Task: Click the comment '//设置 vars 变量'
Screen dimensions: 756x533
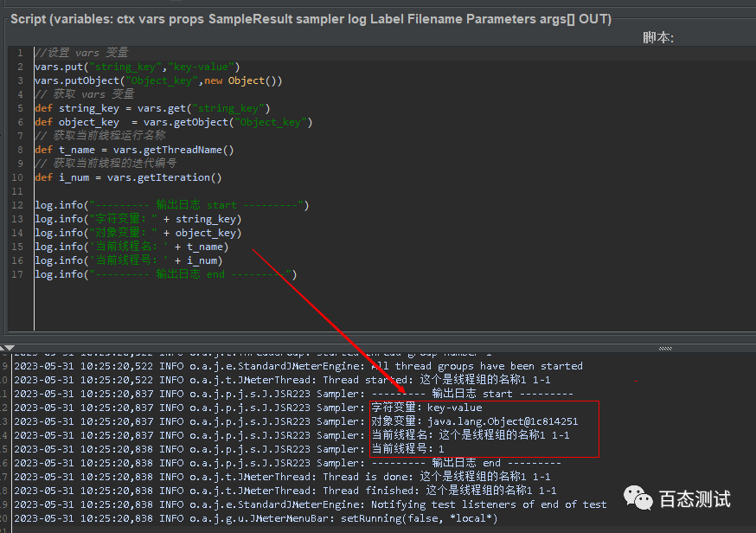Action: (81, 53)
